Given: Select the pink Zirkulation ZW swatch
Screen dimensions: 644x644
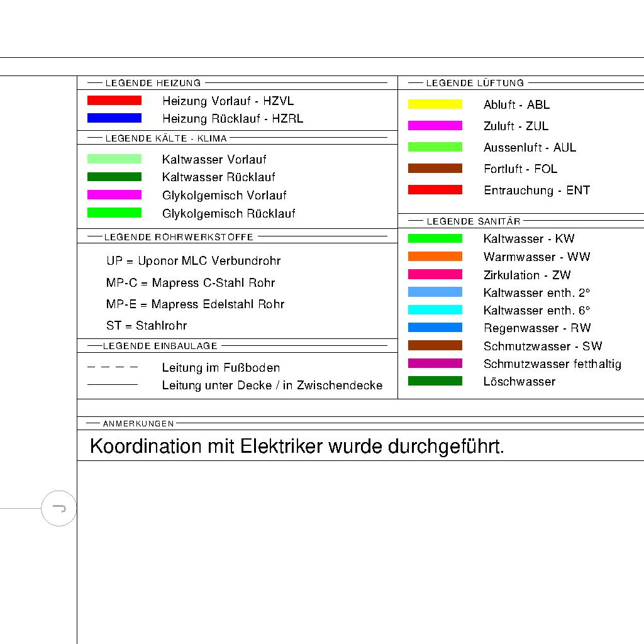Looking at the screenshot, I should 435,275.
